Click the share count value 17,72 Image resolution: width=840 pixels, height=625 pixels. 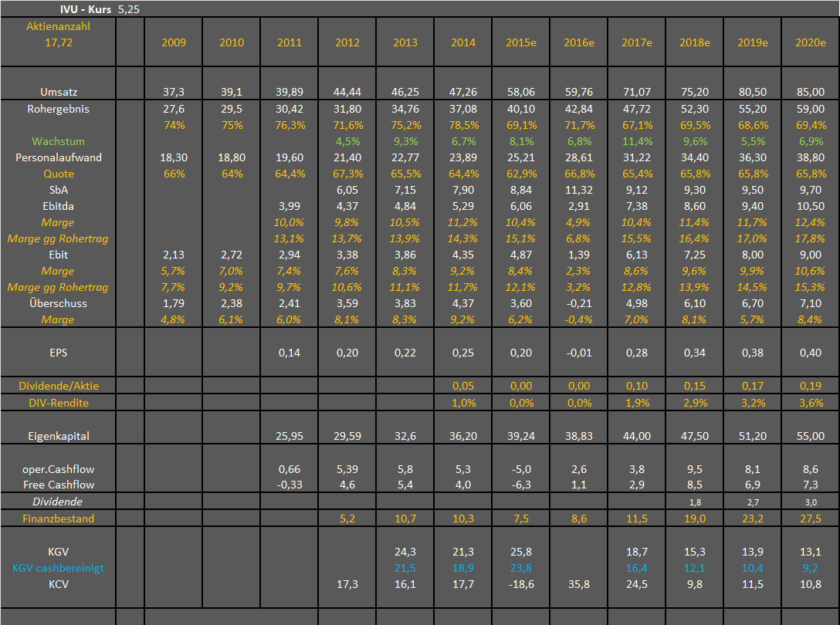[59, 42]
